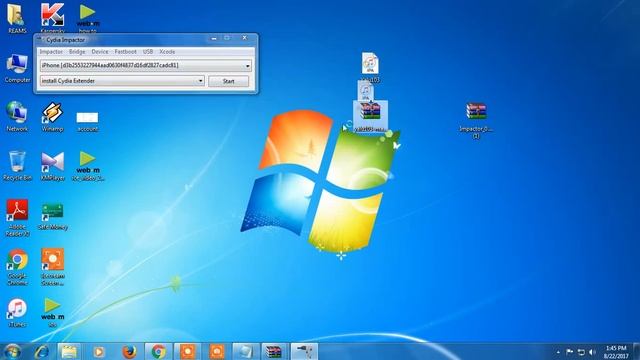Select the iTunes desktop shortcut
This screenshot has width=640, height=360.
(17, 313)
